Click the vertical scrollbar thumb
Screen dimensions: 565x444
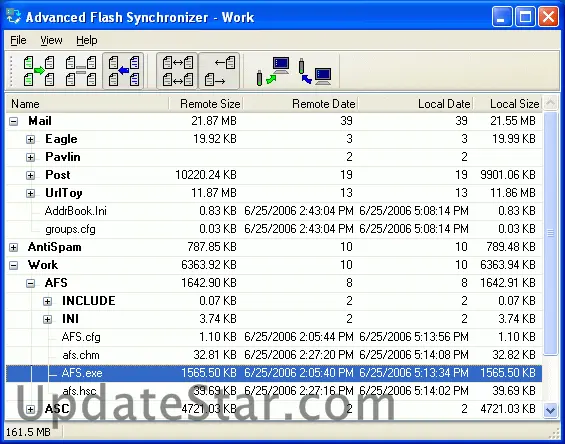click(x=551, y=234)
